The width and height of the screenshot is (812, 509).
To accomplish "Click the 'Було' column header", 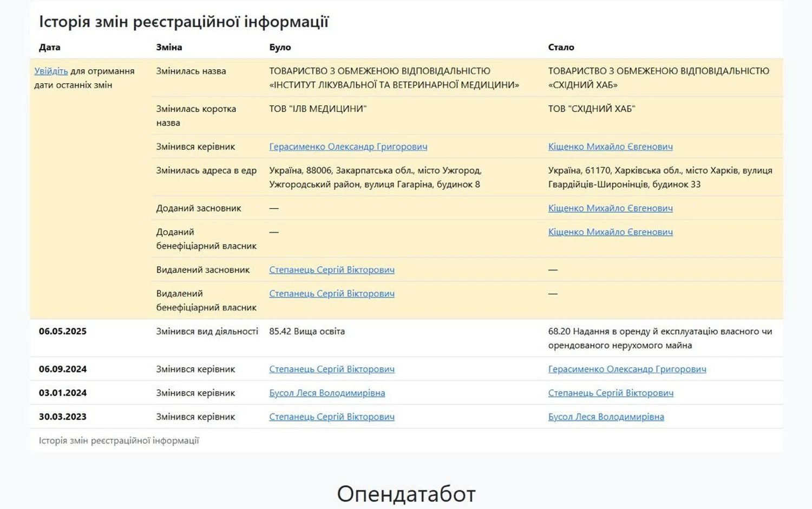I will [280, 47].
